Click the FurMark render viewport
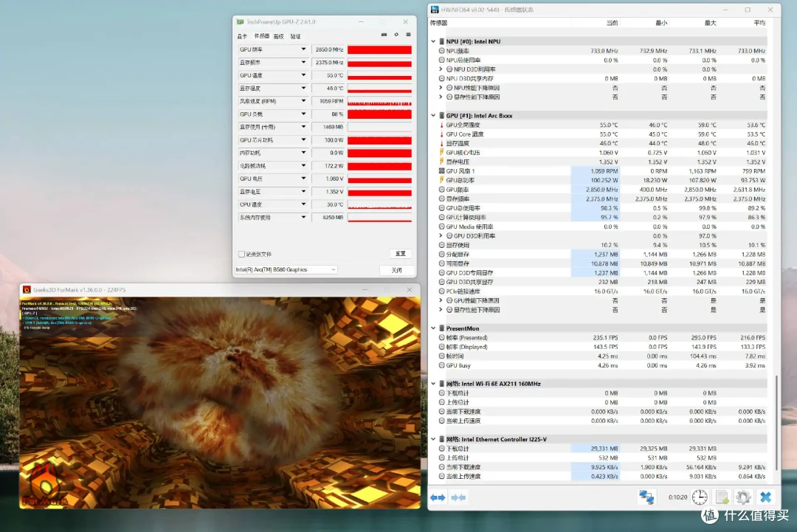797x532 pixels. (x=220, y=402)
